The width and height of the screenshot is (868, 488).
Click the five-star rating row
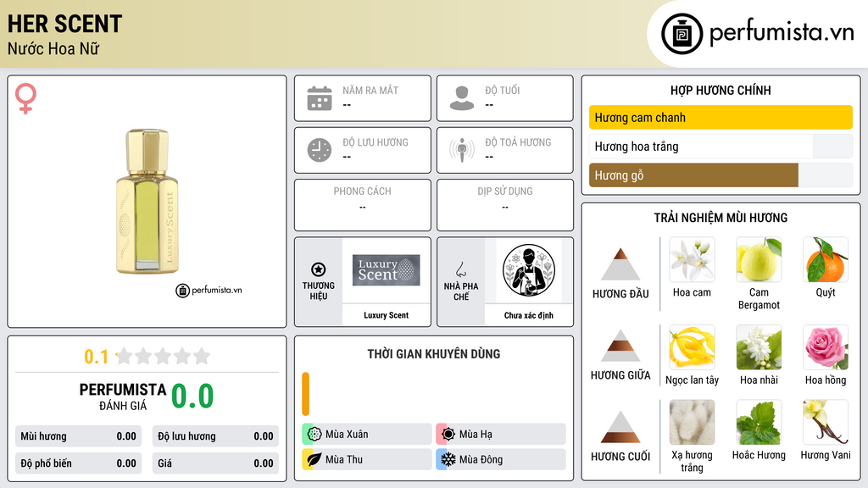(164, 356)
